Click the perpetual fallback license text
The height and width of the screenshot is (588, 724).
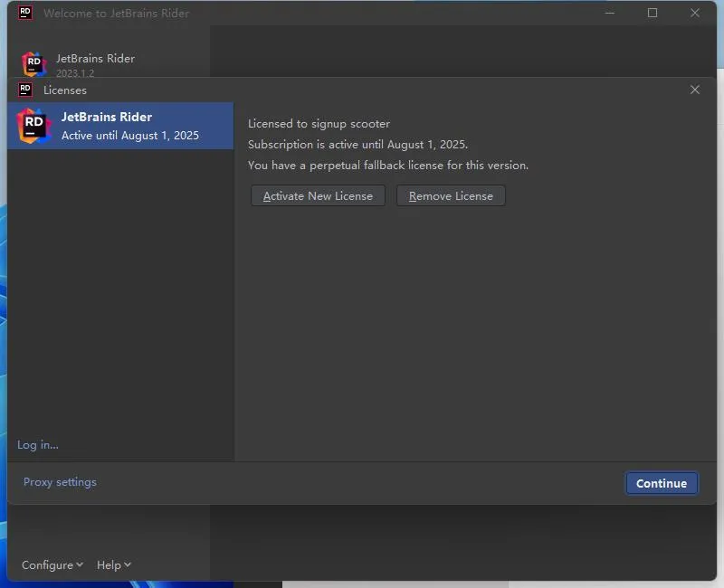(x=388, y=166)
